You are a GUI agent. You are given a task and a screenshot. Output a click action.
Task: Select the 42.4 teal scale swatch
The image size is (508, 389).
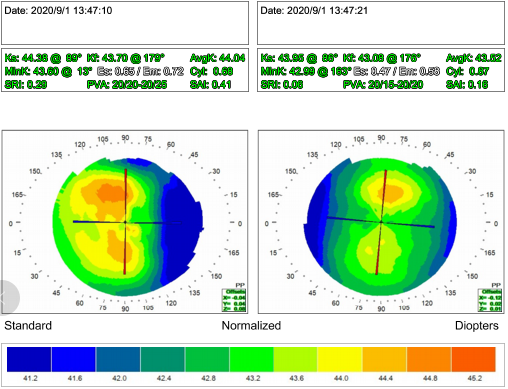pyautogui.click(x=163, y=359)
